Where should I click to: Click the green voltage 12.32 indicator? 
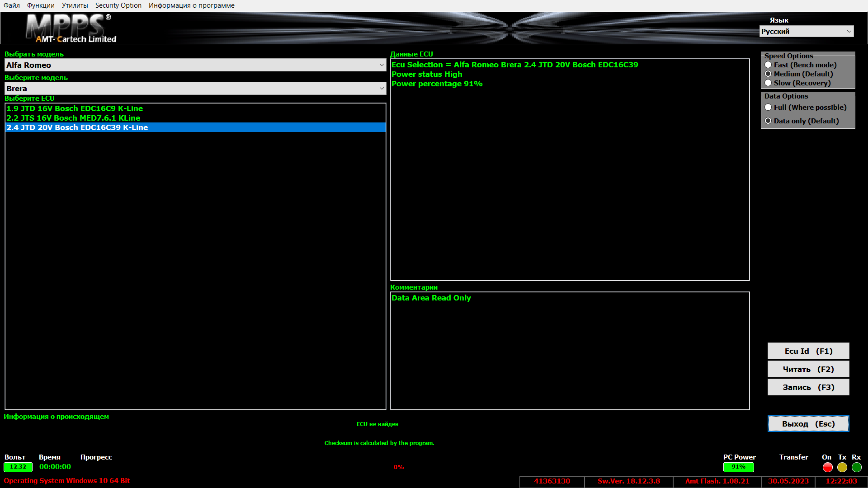coord(18,467)
